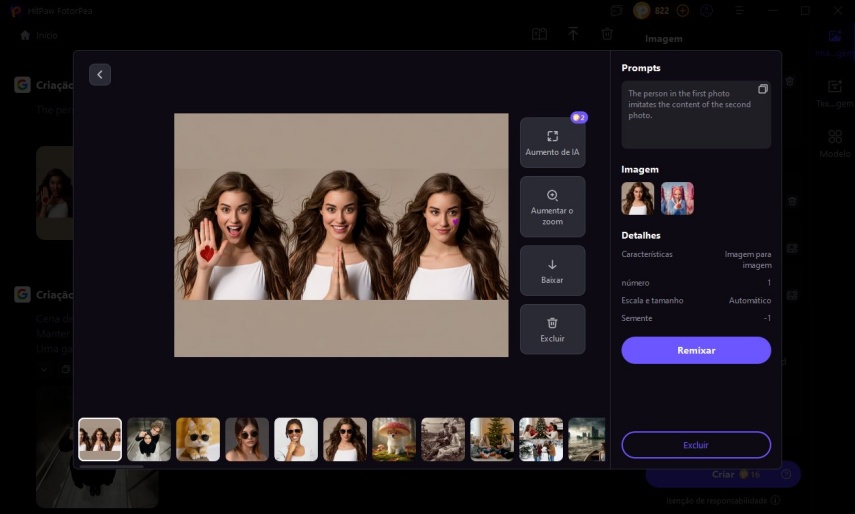Delete image using Excluir trash icon
The width and height of the screenshot is (855, 514).
pyautogui.click(x=552, y=329)
